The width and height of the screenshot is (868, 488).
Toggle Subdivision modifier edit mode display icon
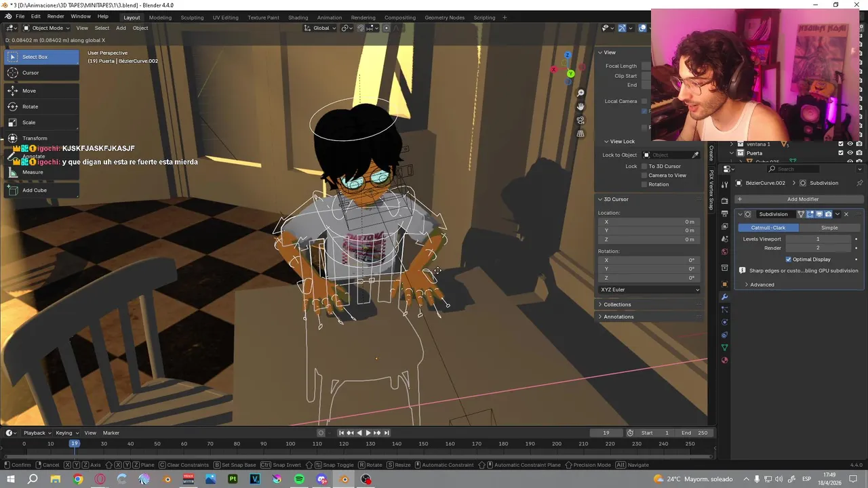click(x=810, y=214)
